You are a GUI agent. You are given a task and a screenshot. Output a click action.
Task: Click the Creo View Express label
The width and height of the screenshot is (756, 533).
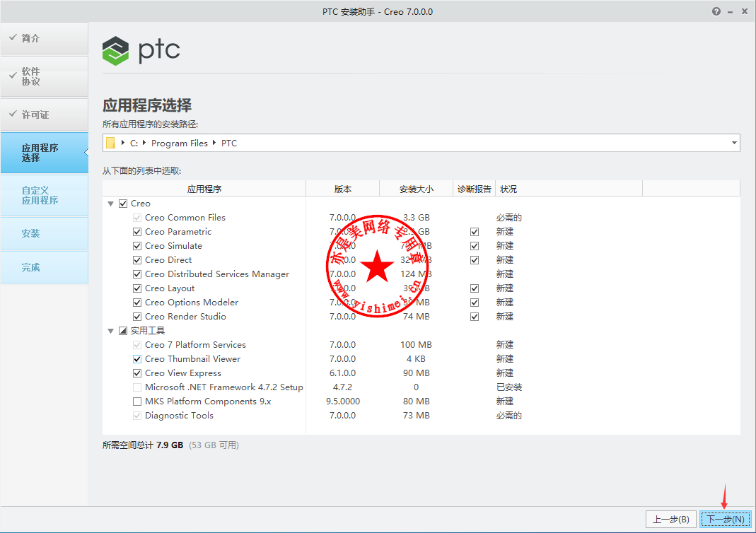pos(183,373)
